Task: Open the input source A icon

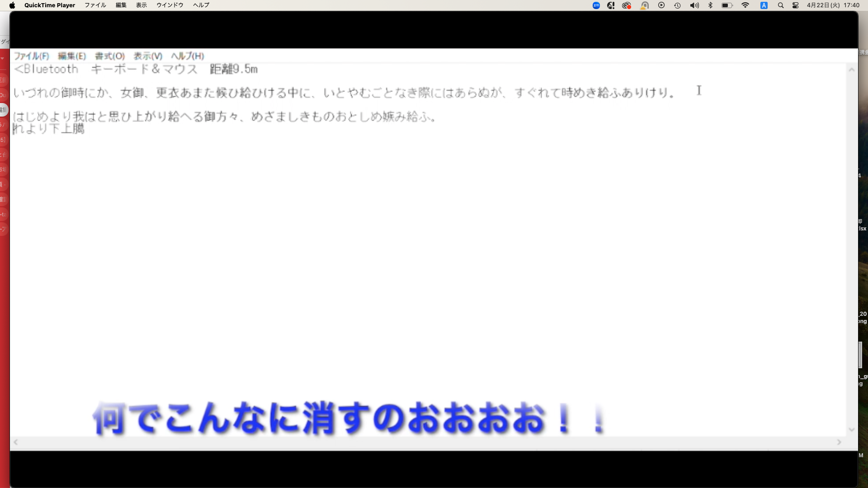Action: pos(764,5)
